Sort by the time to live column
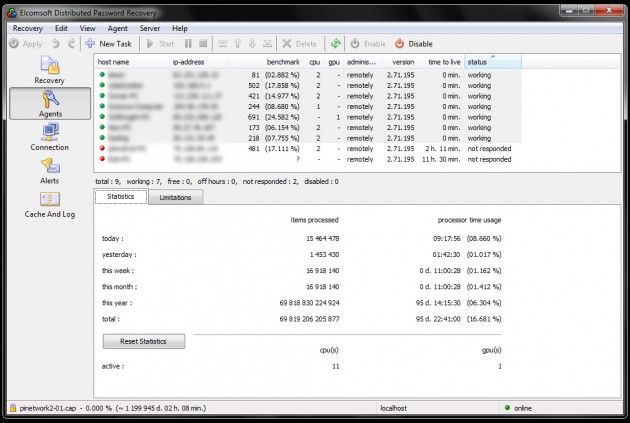This screenshot has width=630, height=423. point(441,62)
